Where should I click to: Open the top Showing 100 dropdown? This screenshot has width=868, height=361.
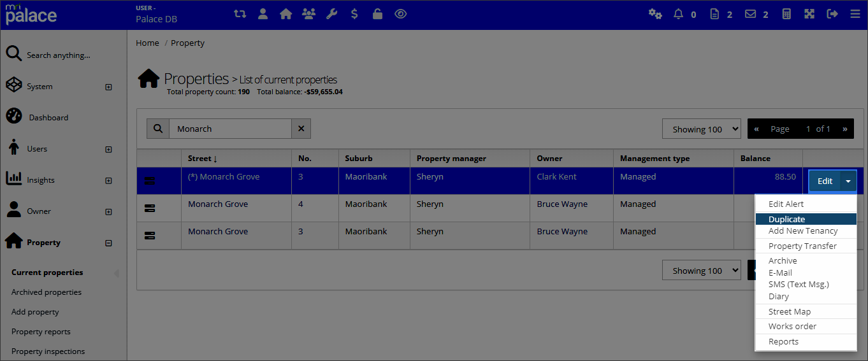click(x=702, y=129)
